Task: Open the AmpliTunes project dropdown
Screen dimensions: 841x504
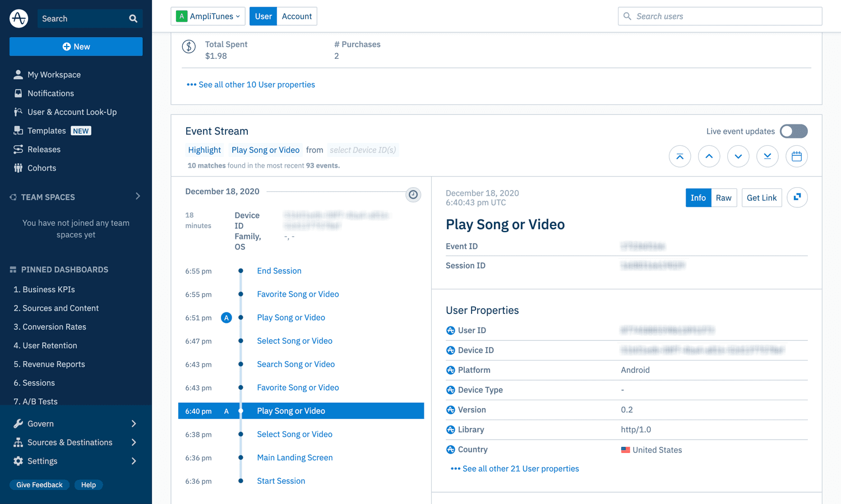Action: pyautogui.click(x=209, y=16)
